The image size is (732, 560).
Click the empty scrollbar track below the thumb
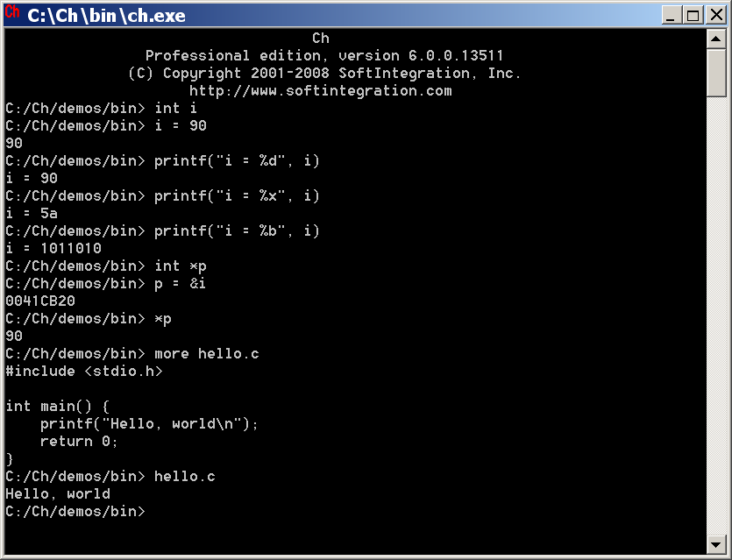(x=716, y=315)
